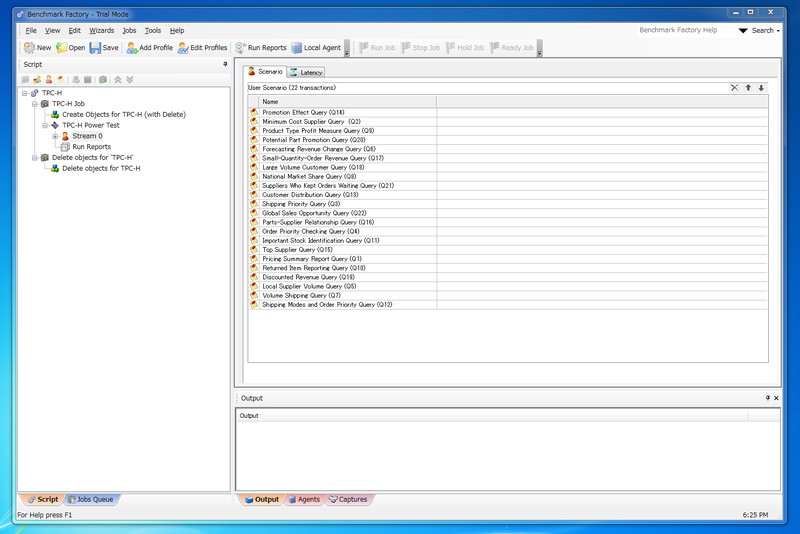Select the Script bottom tab

[x=42, y=499]
